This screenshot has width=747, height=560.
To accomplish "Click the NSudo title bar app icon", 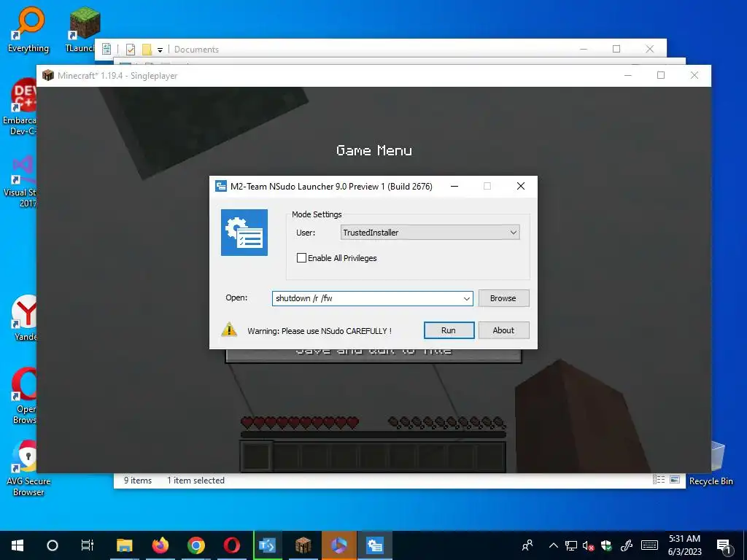I will pos(220,186).
